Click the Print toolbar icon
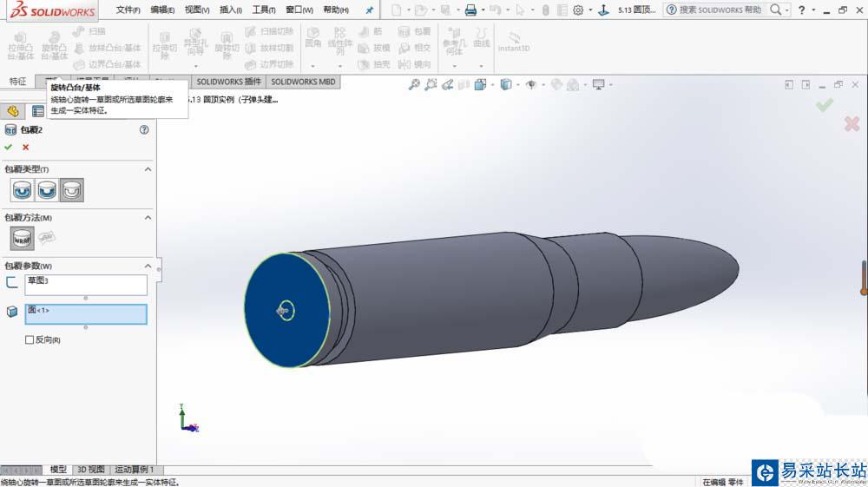 coord(470,10)
